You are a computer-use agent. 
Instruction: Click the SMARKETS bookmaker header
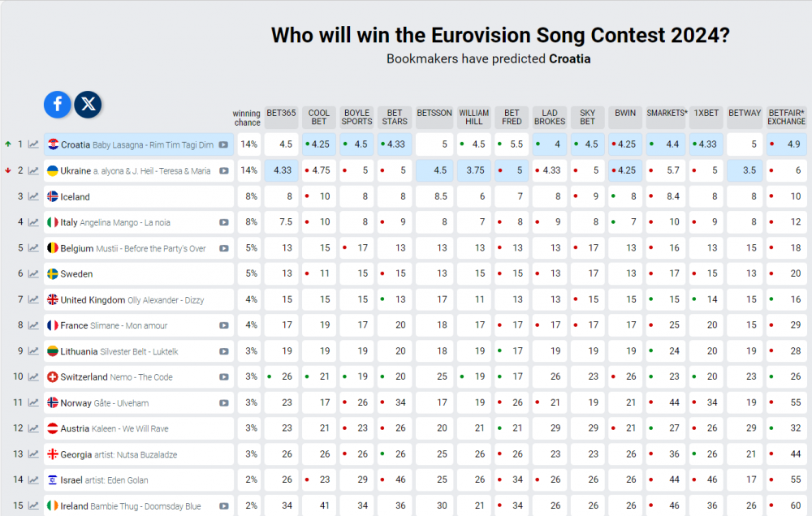[667, 117]
